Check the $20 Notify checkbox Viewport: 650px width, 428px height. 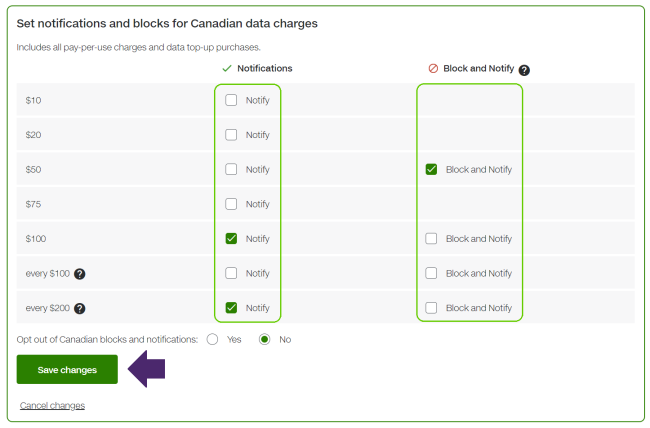231,135
